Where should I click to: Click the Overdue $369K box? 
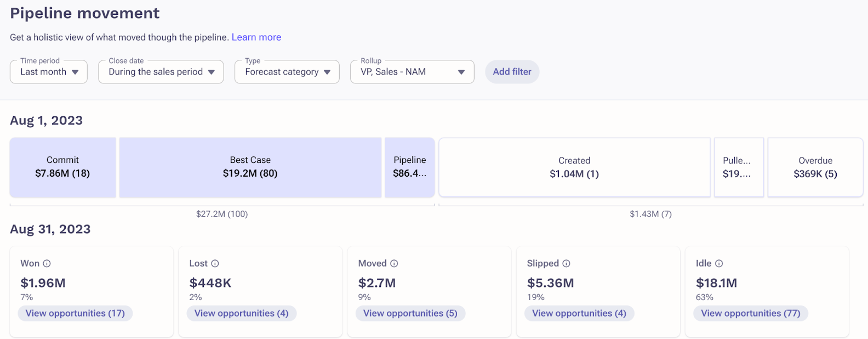pos(815,167)
